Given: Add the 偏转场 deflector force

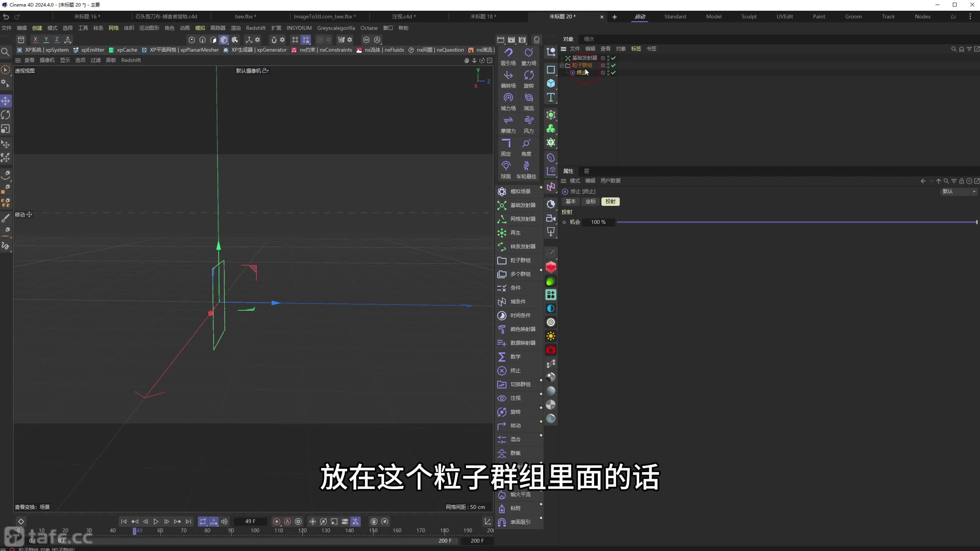Looking at the screenshot, I should [508, 79].
